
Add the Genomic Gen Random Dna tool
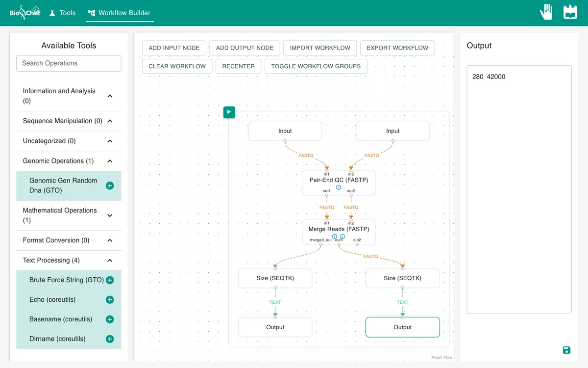point(110,185)
